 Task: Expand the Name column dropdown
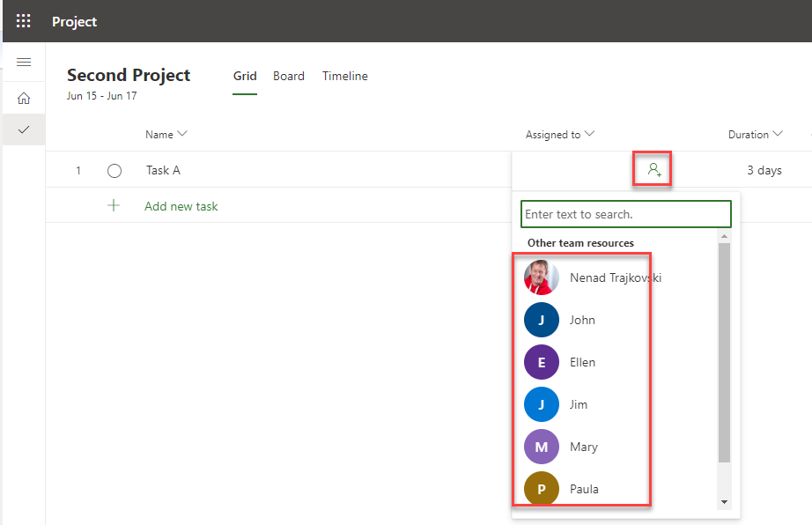coord(182,135)
